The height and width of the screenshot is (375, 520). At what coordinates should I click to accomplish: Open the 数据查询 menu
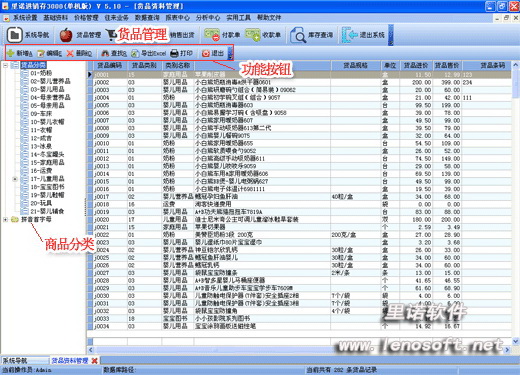(x=147, y=18)
